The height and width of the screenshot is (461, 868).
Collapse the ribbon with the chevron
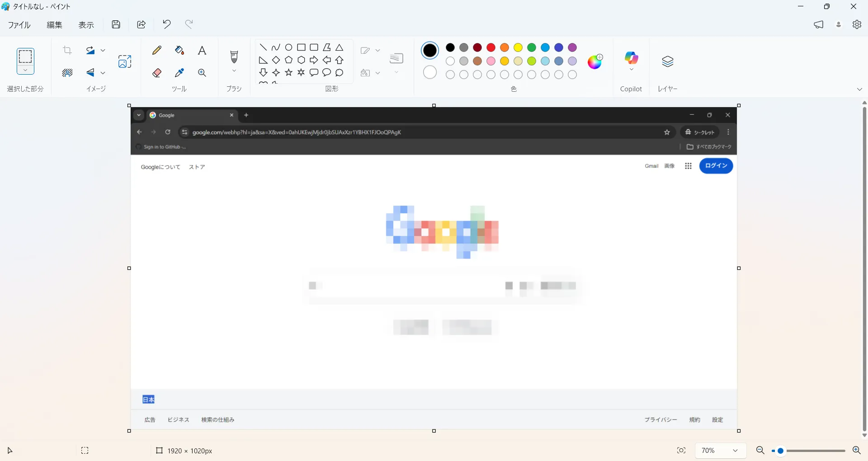[x=860, y=89]
